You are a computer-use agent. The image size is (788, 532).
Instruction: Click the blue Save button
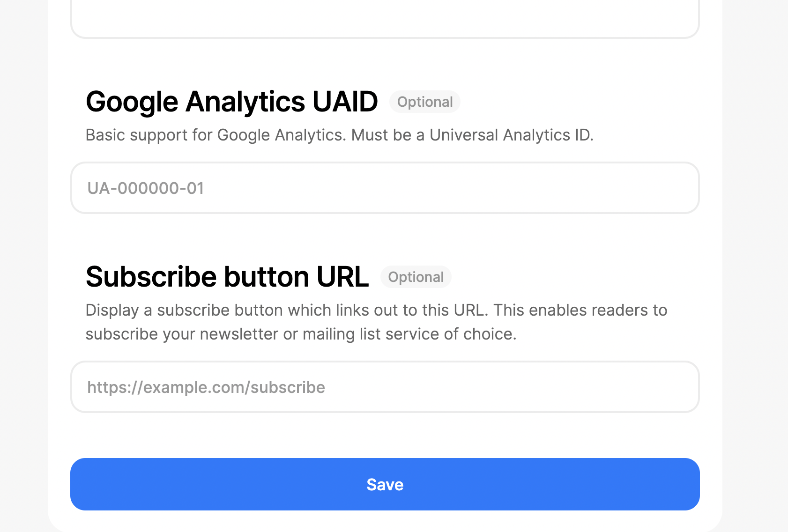click(x=385, y=484)
